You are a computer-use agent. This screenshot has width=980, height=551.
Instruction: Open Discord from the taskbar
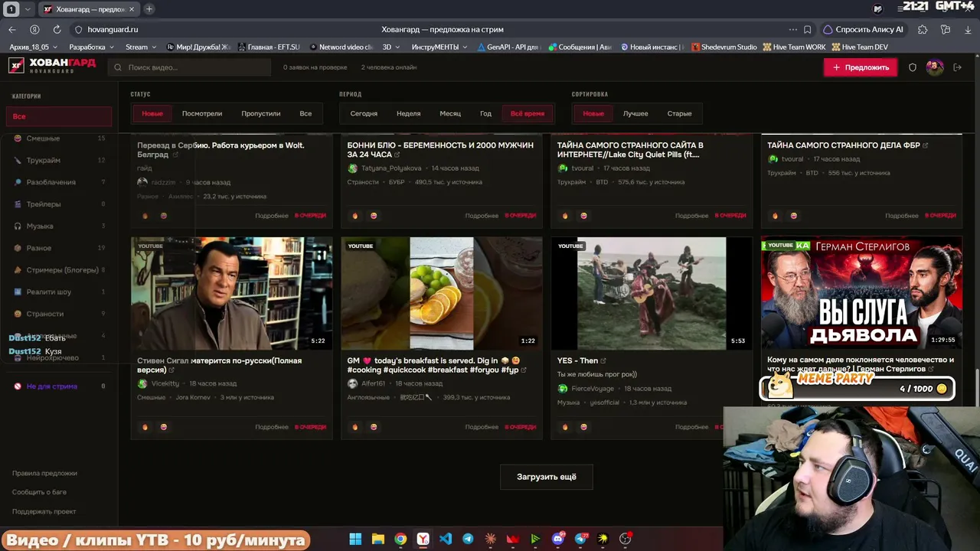(x=558, y=539)
